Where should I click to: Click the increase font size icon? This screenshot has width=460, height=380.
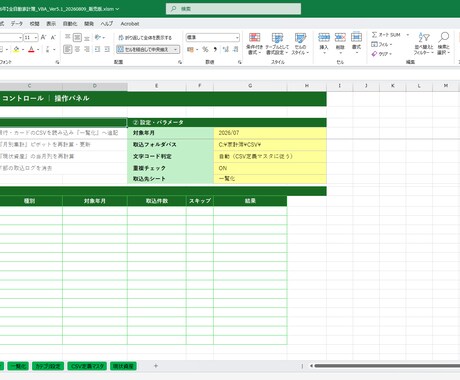[44, 37]
